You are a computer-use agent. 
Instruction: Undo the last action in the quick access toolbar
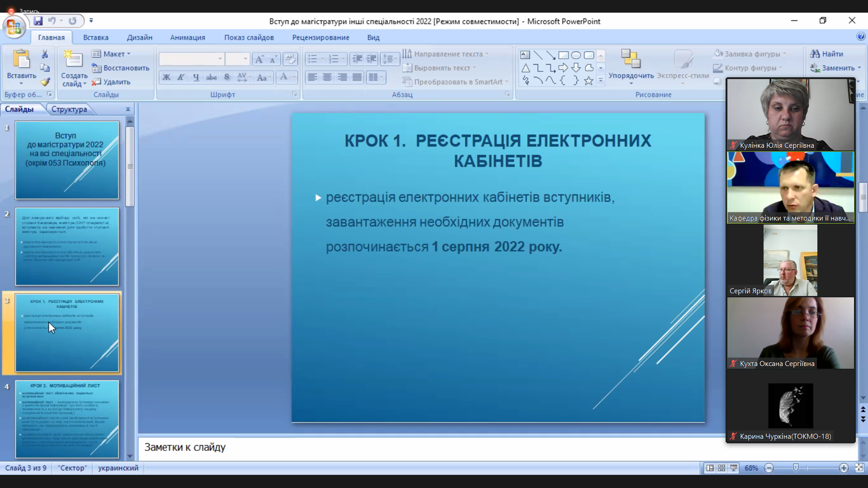point(52,21)
